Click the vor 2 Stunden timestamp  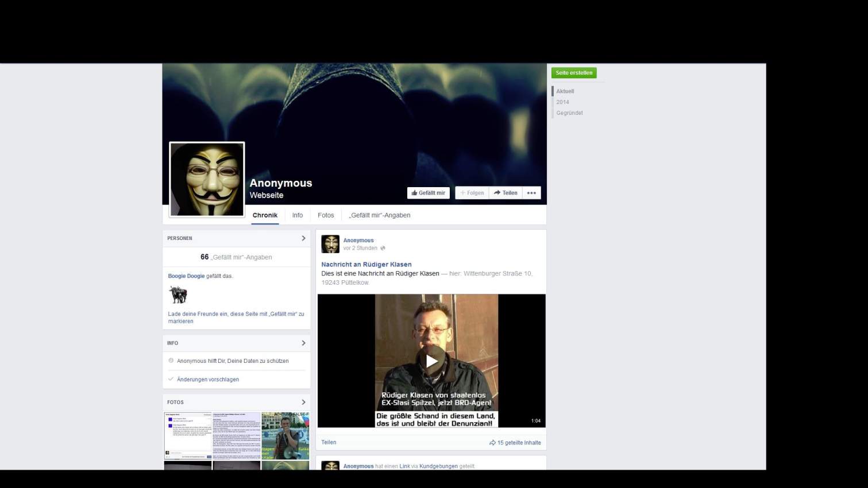pos(360,248)
